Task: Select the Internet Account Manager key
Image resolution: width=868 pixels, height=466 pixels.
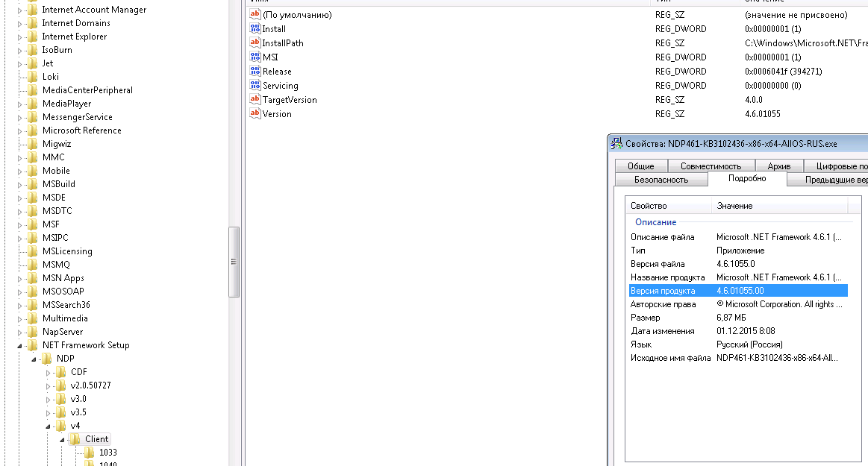Action: coord(94,10)
